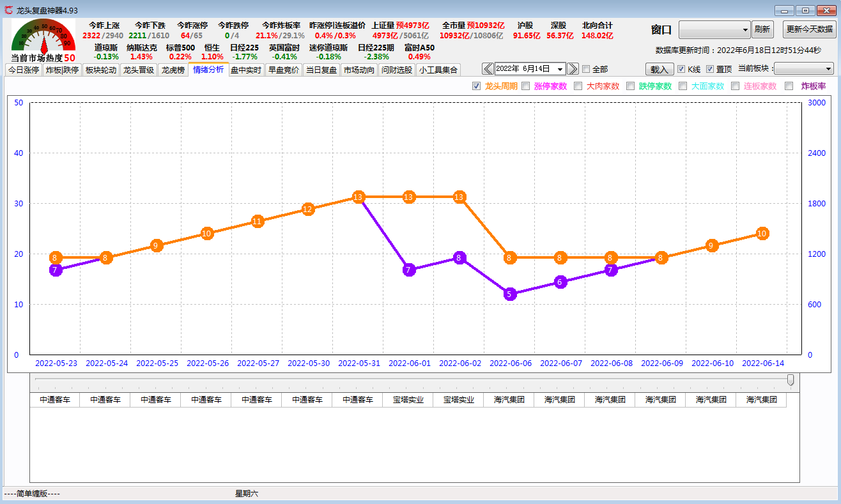
Task: Enable the 跌停家数 checkbox
Action: tap(630, 86)
